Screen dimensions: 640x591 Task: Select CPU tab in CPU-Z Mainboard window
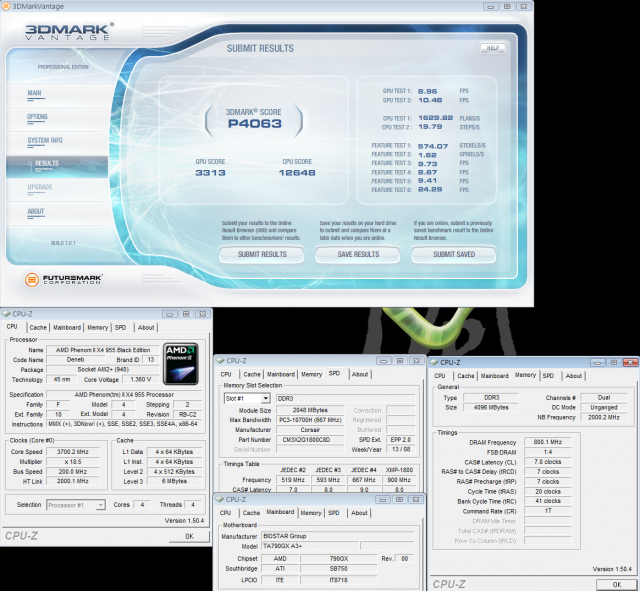tap(225, 513)
